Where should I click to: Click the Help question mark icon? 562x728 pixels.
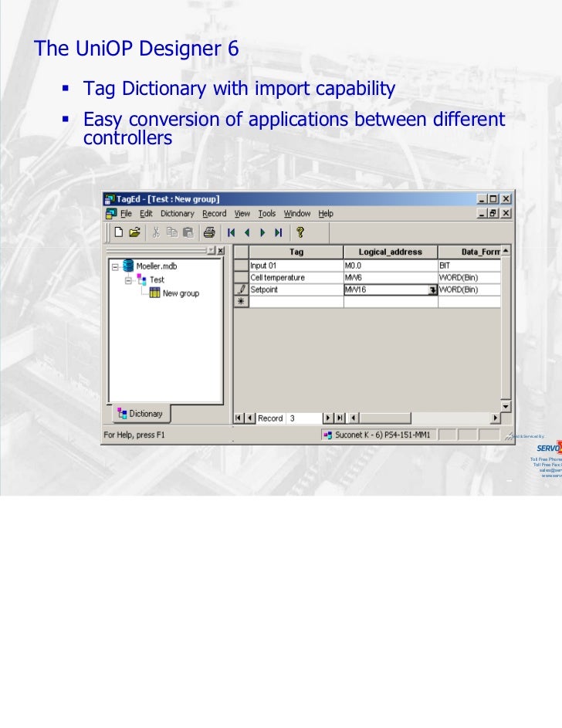(300, 232)
